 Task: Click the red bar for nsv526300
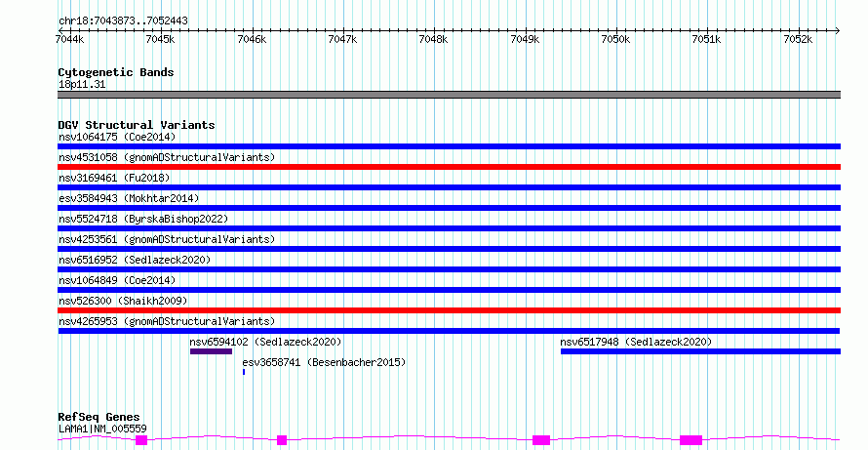tap(449, 310)
